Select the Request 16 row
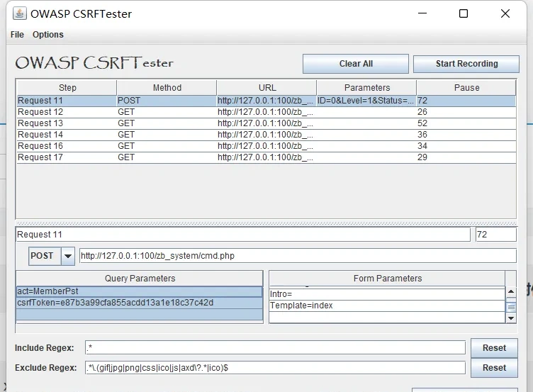Image resolution: width=533 pixels, height=392 pixels. (266, 146)
